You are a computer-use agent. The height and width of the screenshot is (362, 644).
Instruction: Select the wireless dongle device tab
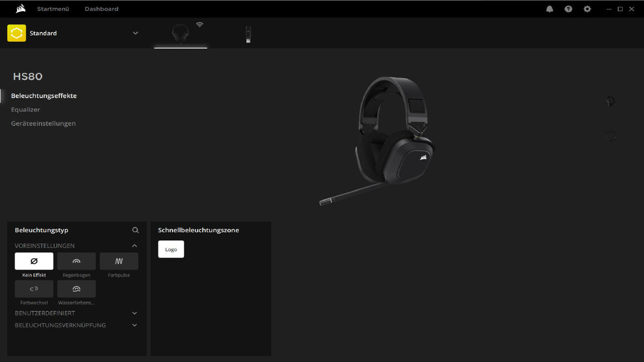tap(248, 34)
